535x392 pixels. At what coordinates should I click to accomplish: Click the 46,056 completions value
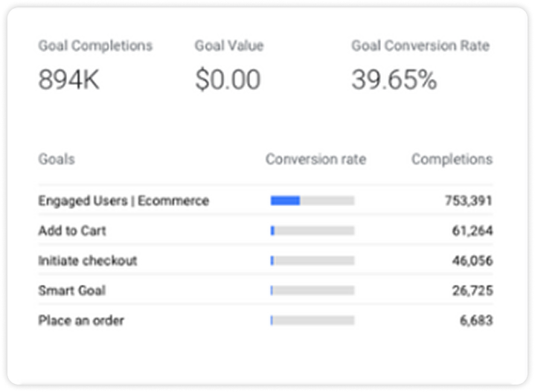(472, 261)
